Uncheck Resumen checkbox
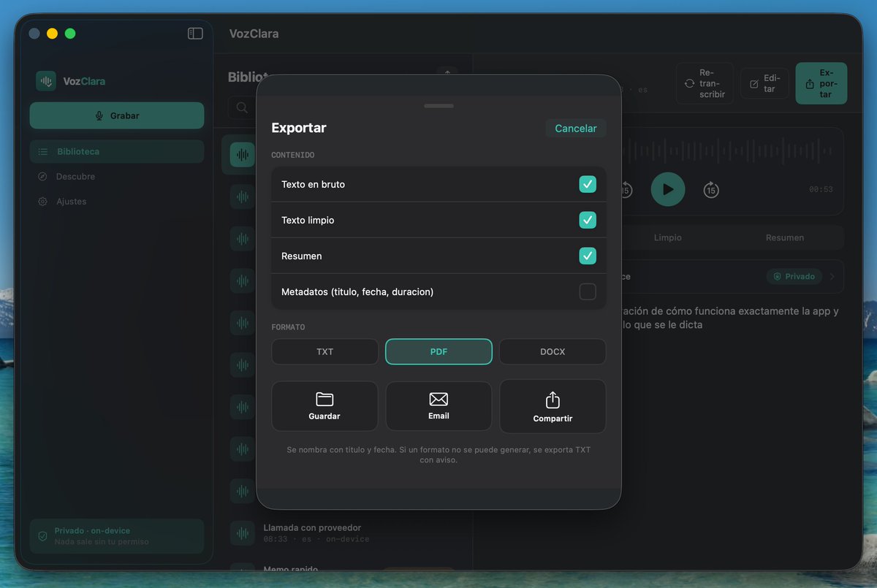This screenshot has width=877, height=588. [x=588, y=256]
